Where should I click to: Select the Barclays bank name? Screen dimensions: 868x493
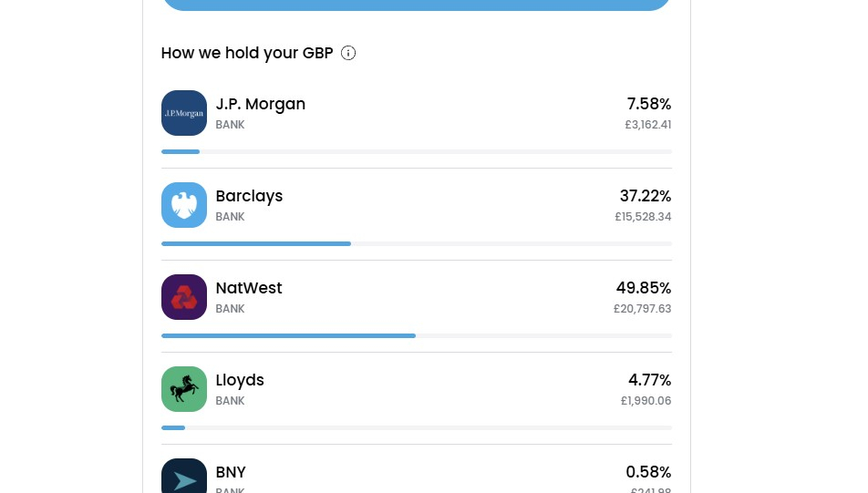[x=249, y=196]
